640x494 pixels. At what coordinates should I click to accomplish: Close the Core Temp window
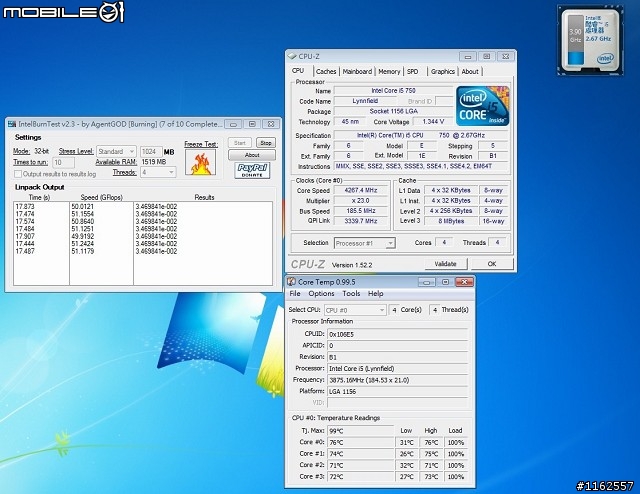pyautogui.click(x=464, y=282)
